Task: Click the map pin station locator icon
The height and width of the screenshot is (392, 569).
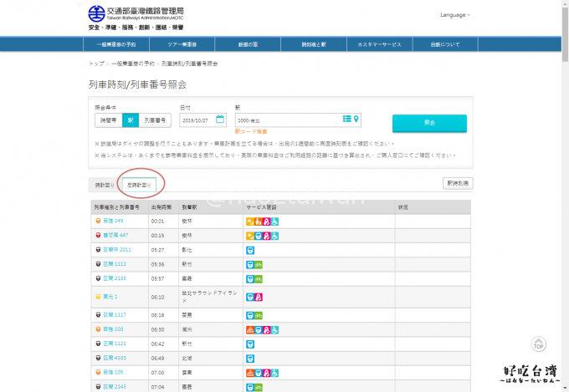Action: point(356,120)
